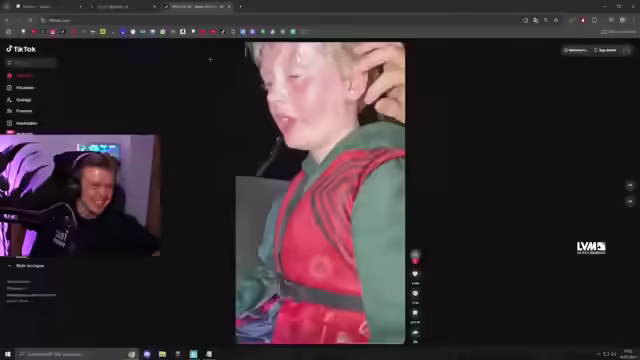Click the taskbar clock
Screen dimensions: 640x360
[629, 354]
